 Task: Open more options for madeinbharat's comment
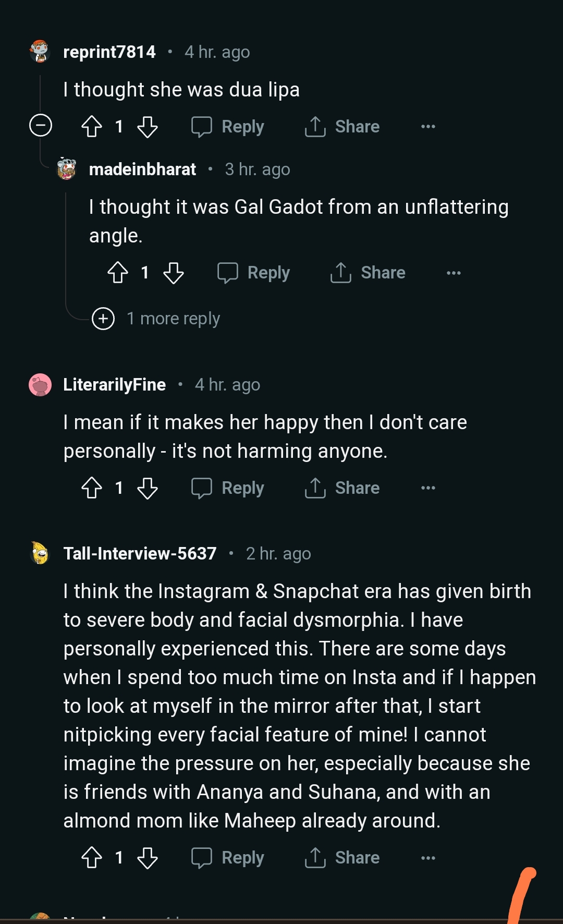[454, 273]
